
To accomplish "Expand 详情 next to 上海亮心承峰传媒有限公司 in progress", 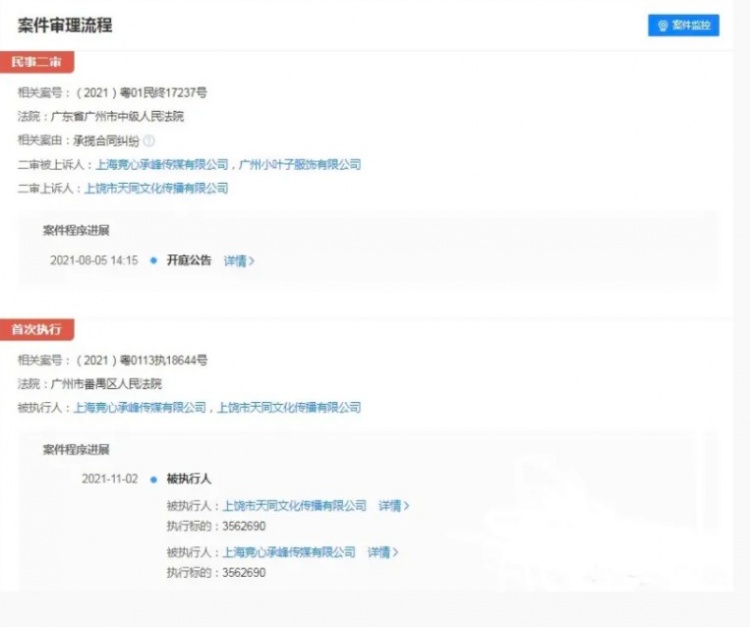I will click(x=382, y=552).
